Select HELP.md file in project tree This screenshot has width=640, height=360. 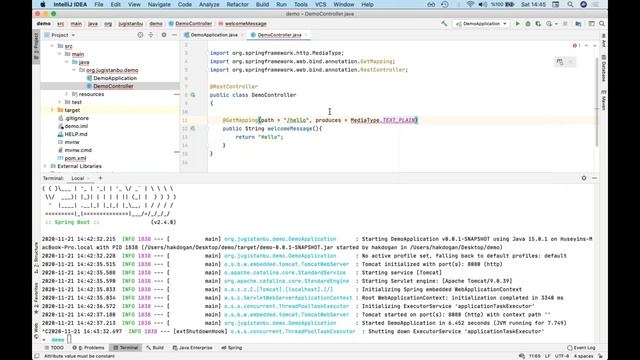pyautogui.click(x=76, y=134)
